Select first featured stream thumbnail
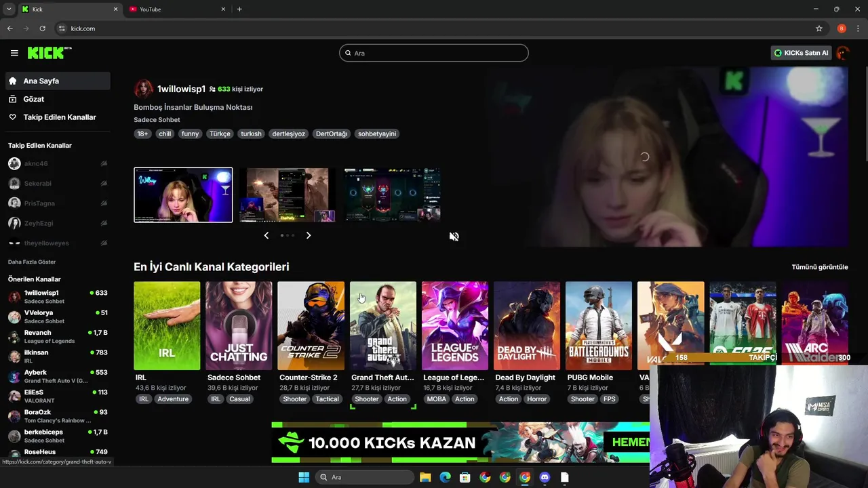Image resolution: width=868 pixels, height=488 pixels. point(183,195)
